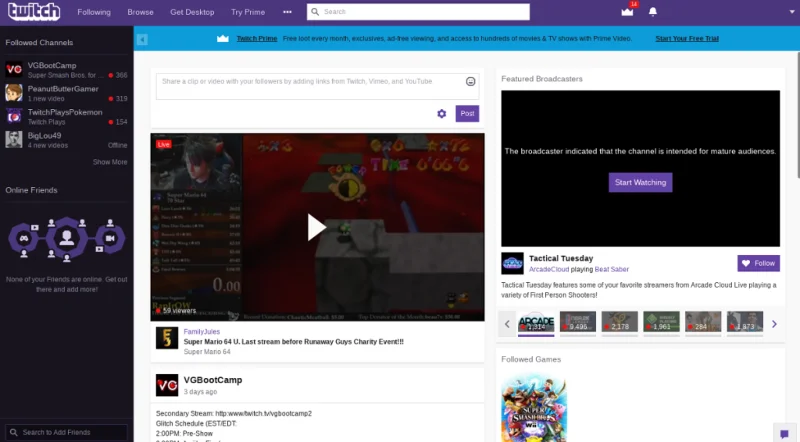Viewport: 800px width, 442px height.
Task: Collapse the left sidebar with arrow icon
Action: 142,39
